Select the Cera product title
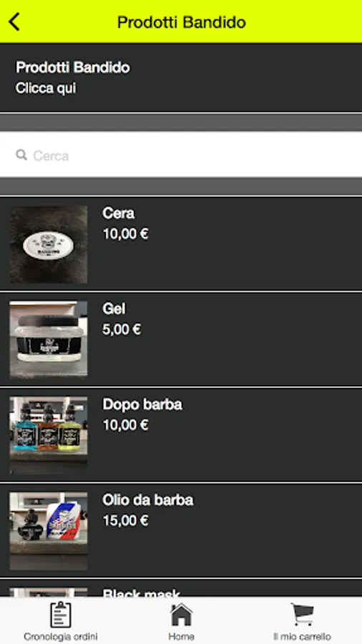362x644 pixels. [x=119, y=213]
